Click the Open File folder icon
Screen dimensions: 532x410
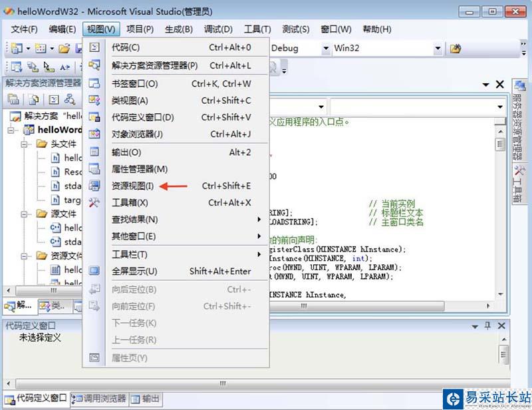click(x=65, y=49)
